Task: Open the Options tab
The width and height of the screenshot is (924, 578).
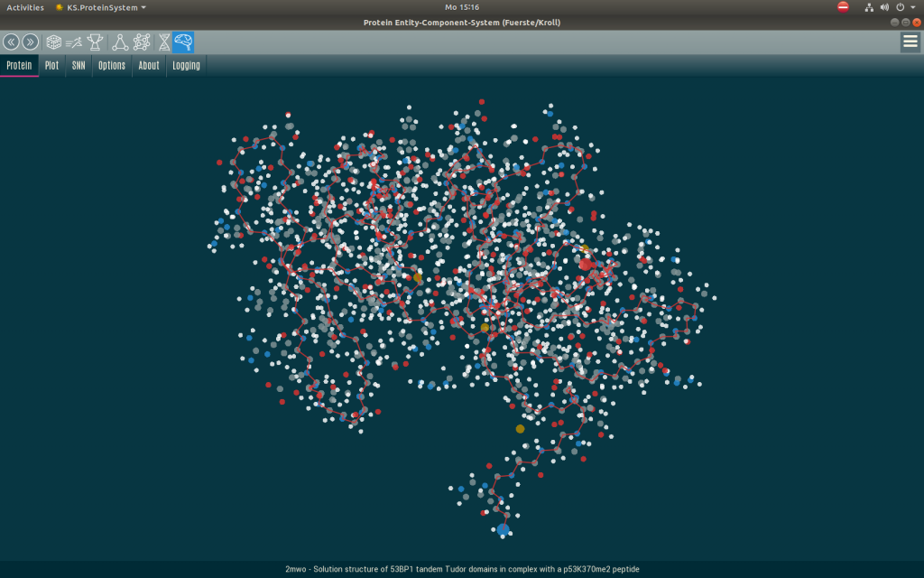Action: (111, 65)
